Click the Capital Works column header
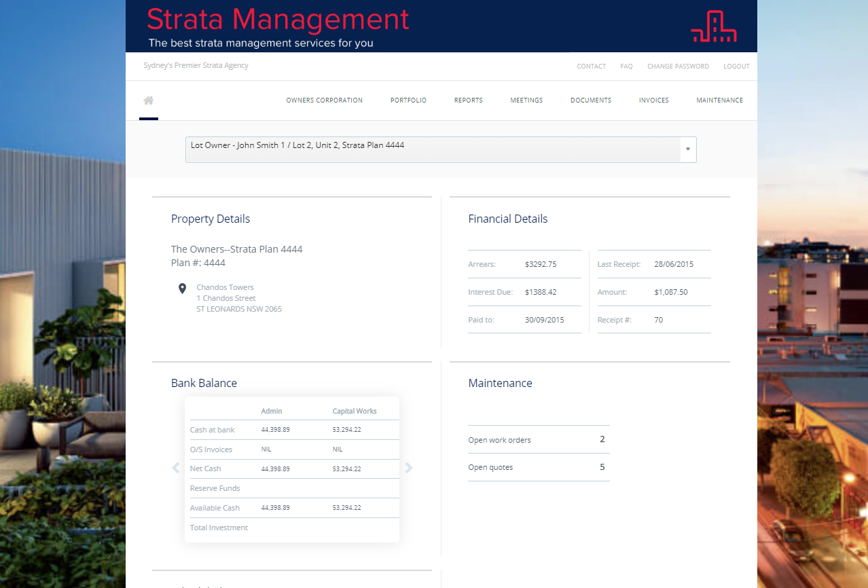Image resolution: width=868 pixels, height=588 pixels. (355, 411)
